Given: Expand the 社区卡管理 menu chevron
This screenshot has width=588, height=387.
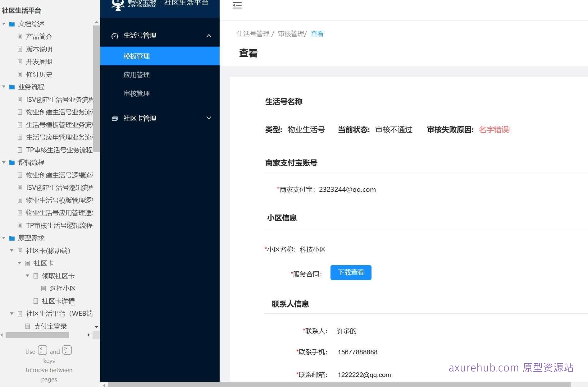Looking at the screenshot, I should click(209, 118).
